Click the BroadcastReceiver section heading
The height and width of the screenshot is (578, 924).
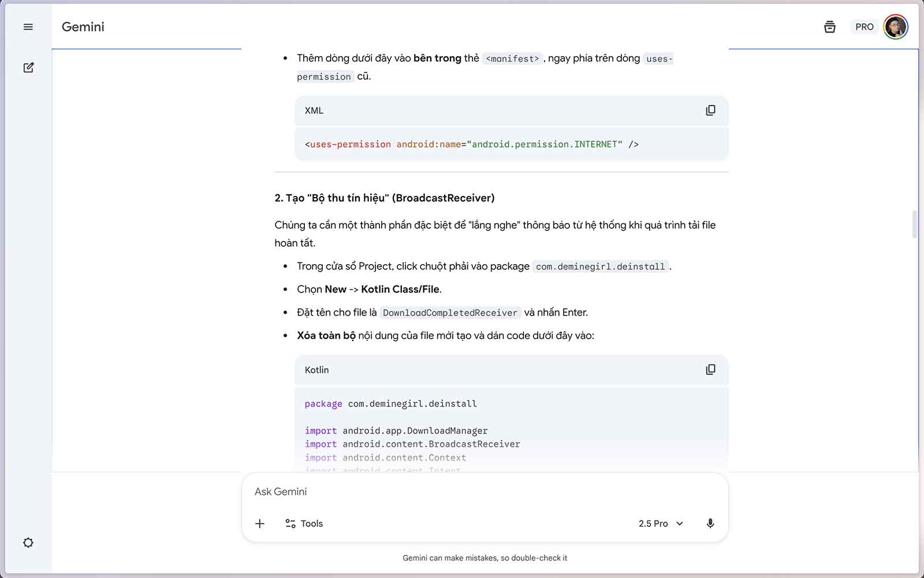[x=384, y=198]
